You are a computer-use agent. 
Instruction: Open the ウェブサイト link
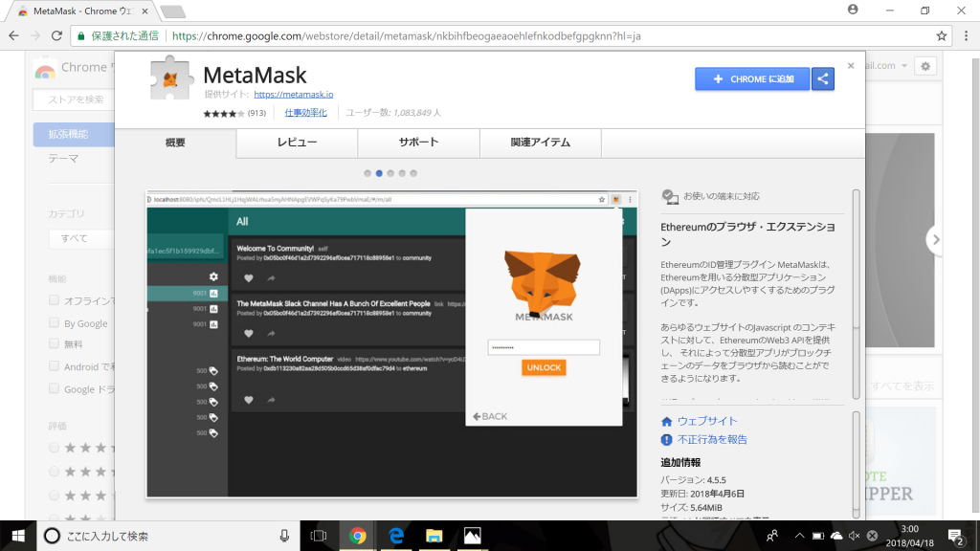pyautogui.click(x=707, y=422)
